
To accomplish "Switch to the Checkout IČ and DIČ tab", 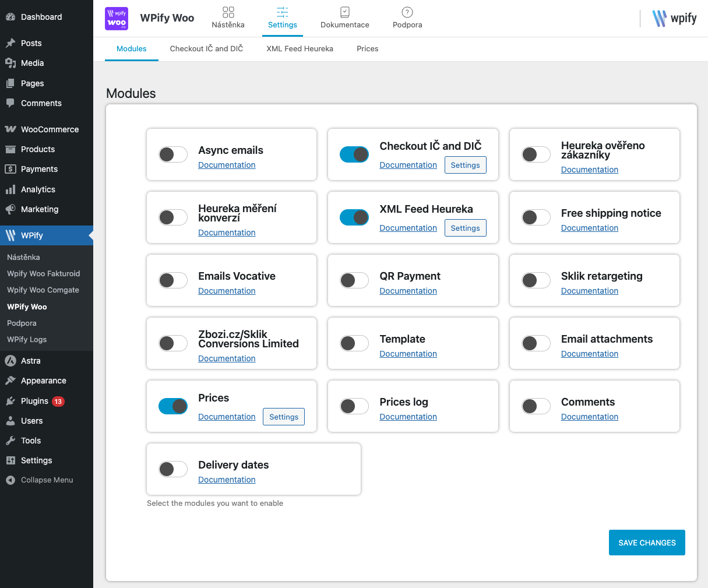I will [x=206, y=49].
